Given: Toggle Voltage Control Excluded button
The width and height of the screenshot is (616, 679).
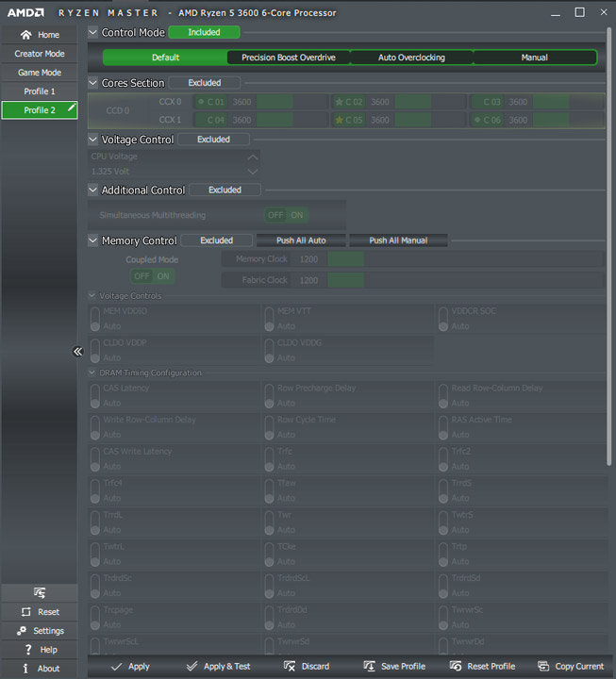Looking at the screenshot, I should pyautogui.click(x=213, y=140).
